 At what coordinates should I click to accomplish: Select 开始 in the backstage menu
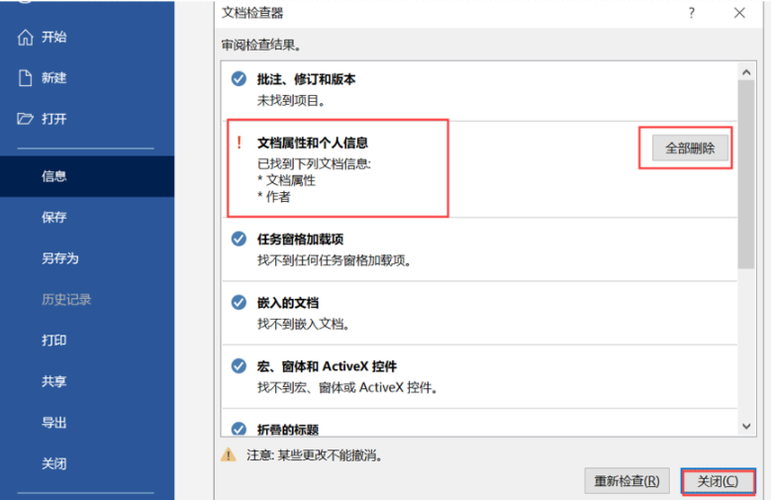[x=54, y=37]
